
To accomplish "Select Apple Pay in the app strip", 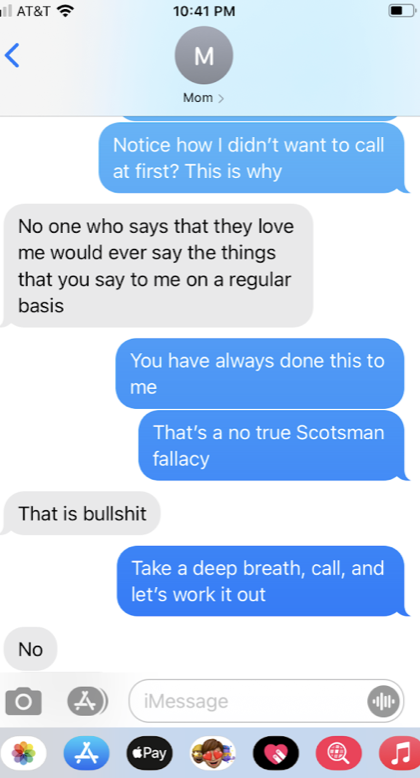I will coord(149,753).
